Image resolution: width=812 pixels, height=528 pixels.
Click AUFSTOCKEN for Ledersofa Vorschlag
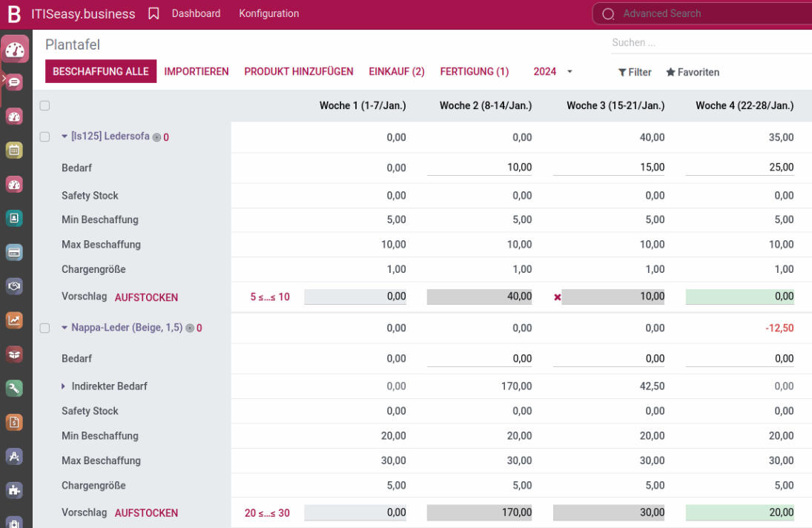point(146,297)
